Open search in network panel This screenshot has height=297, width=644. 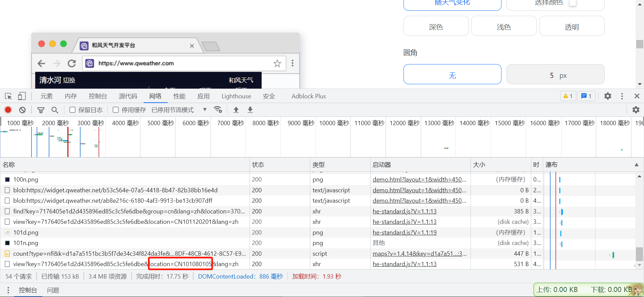point(55,110)
